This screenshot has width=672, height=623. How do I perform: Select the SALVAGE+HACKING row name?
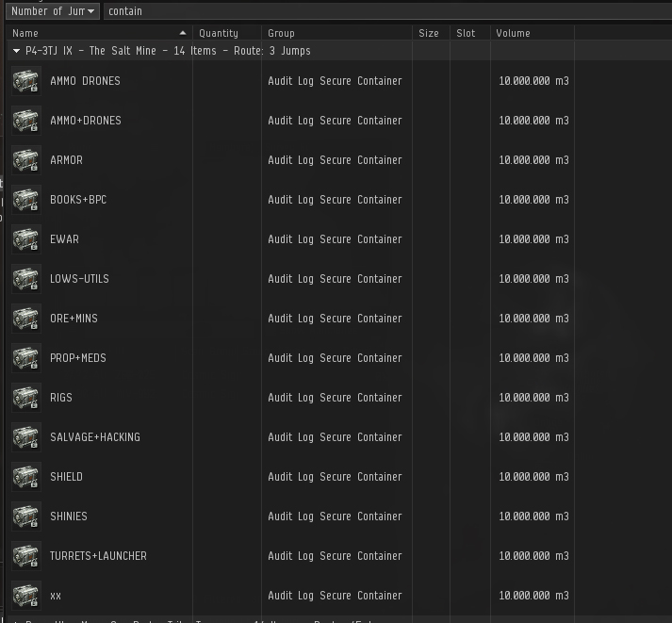[95, 437]
